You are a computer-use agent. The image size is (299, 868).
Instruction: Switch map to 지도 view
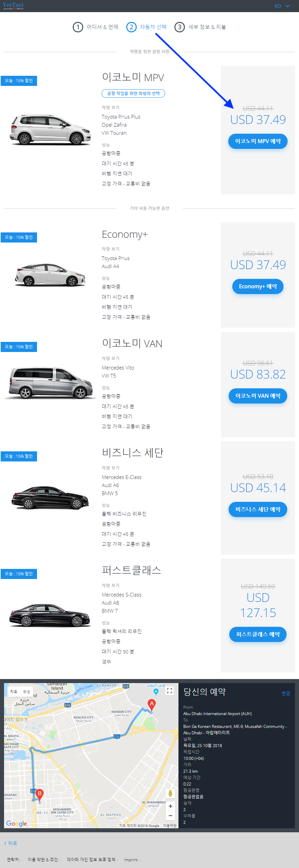coord(14,692)
